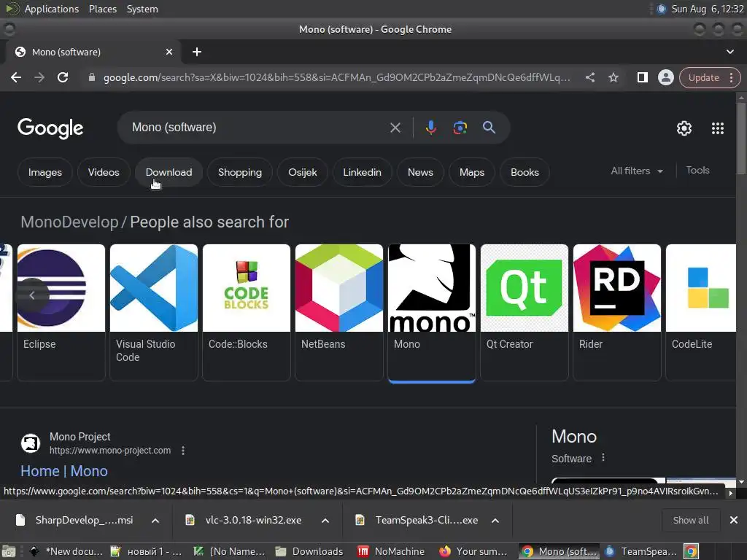Switch to Maps results

[472, 172]
